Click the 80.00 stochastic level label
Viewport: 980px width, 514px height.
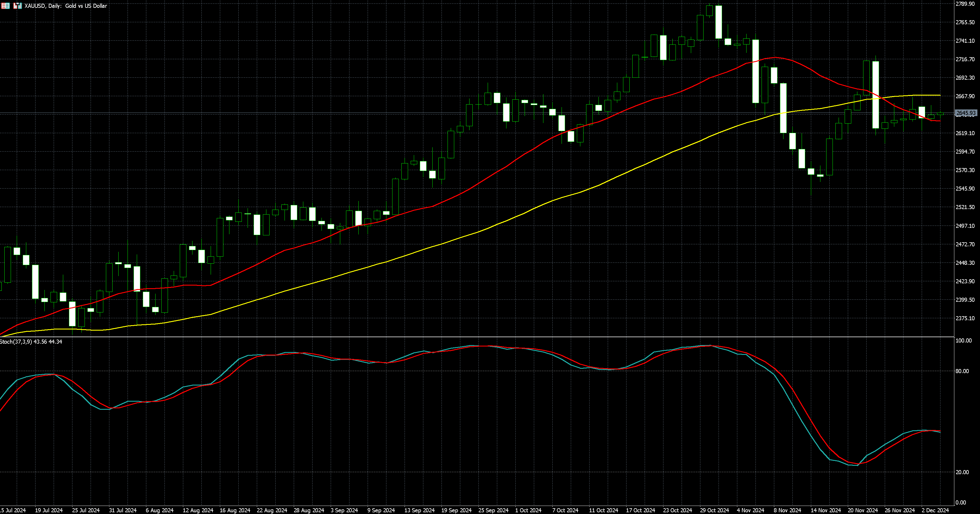(x=962, y=371)
